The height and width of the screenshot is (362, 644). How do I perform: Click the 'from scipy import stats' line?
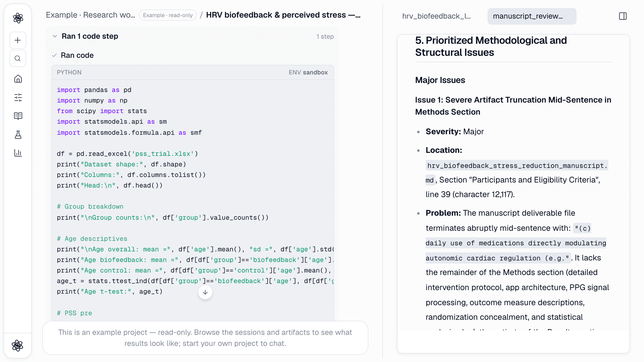pyautogui.click(x=102, y=111)
